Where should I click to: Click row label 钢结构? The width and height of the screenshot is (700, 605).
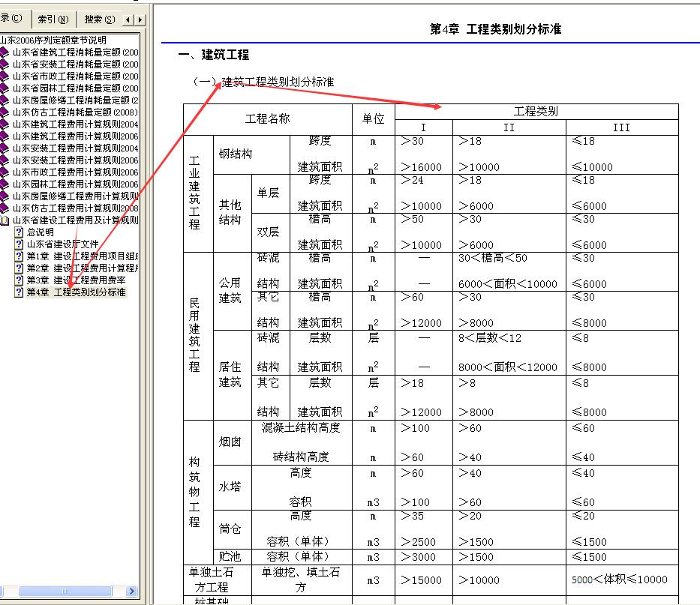(x=236, y=154)
